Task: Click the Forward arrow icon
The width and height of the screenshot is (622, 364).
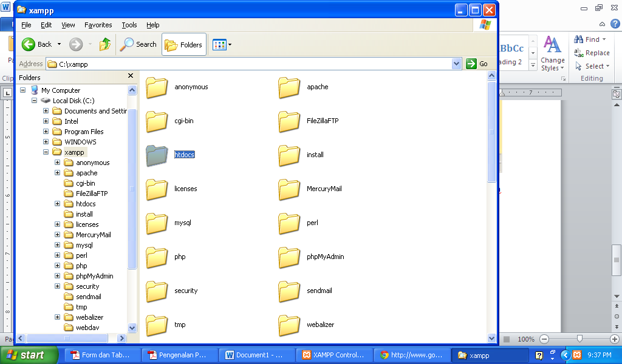Action: pos(76,44)
